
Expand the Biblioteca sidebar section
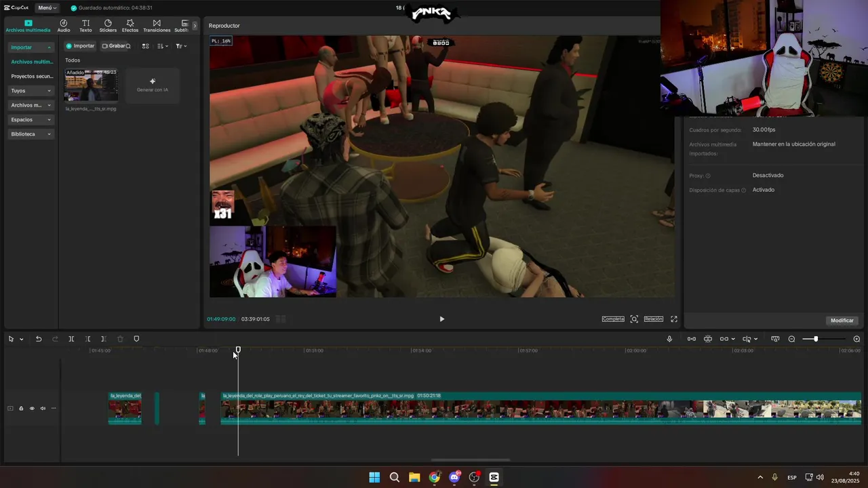point(31,134)
